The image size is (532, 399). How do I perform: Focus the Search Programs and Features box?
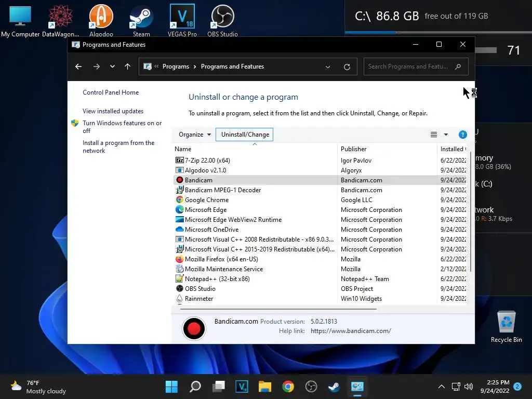tap(416, 66)
